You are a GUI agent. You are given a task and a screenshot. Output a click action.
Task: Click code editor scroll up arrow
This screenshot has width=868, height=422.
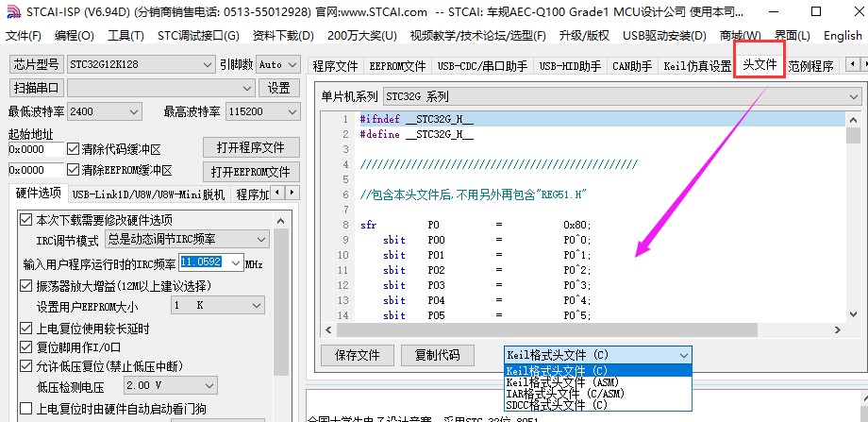coord(853,119)
